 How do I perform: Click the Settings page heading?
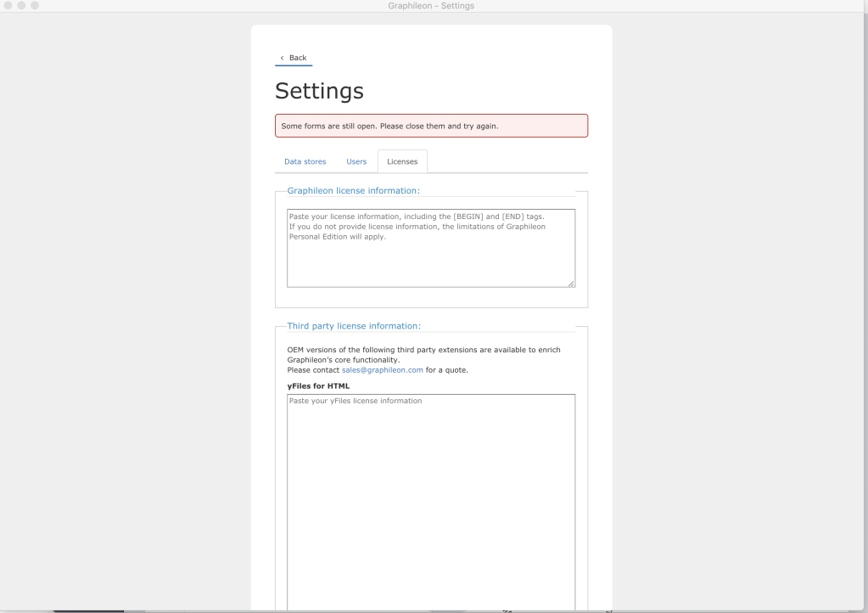pos(319,90)
